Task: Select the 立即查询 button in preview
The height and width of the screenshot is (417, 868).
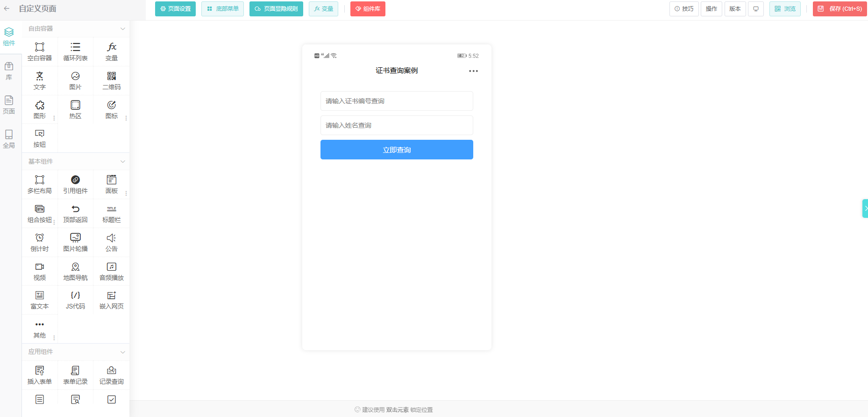Action: (397, 150)
